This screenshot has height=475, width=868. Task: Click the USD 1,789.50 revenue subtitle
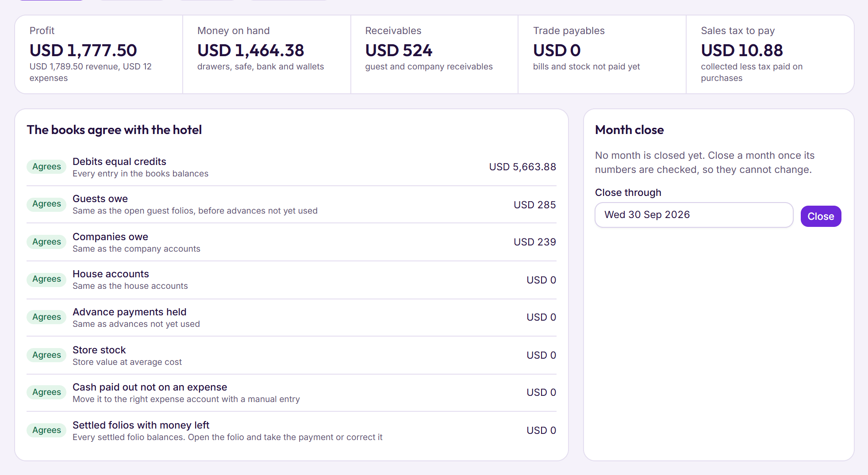click(90, 72)
